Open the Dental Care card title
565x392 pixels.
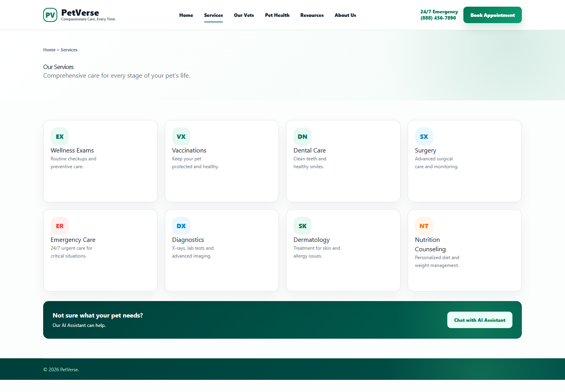tap(310, 151)
